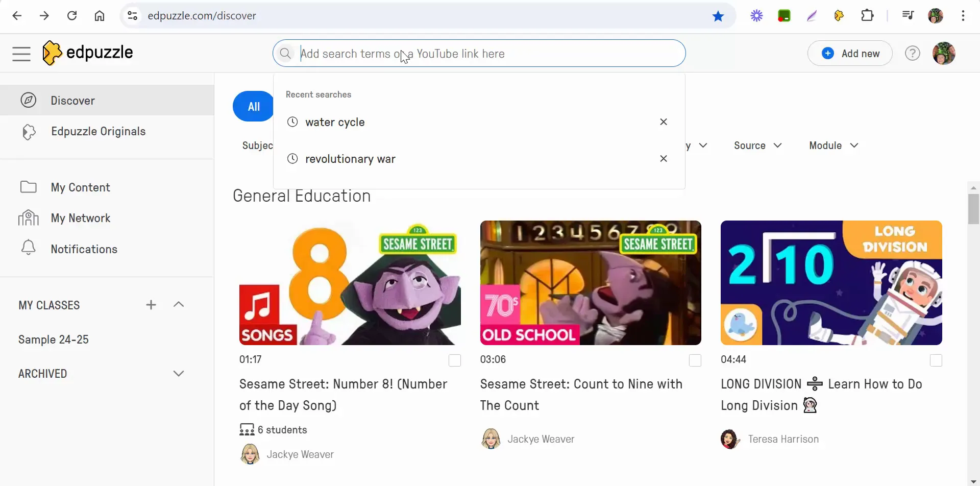
Task: Click the page vertical scrollbar thumb
Action: pyautogui.click(x=973, y=209)
